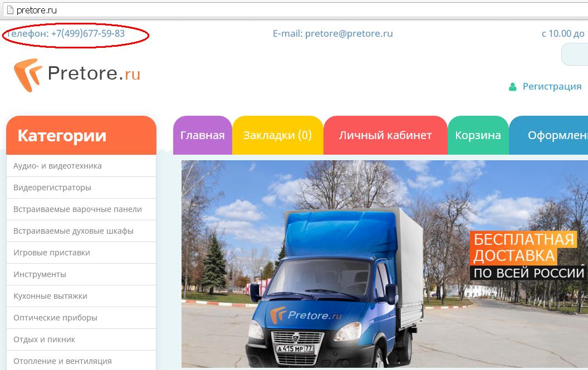Open the Закладки (0) tab
Screen dimensions: 588x370
tap(277, 135)
